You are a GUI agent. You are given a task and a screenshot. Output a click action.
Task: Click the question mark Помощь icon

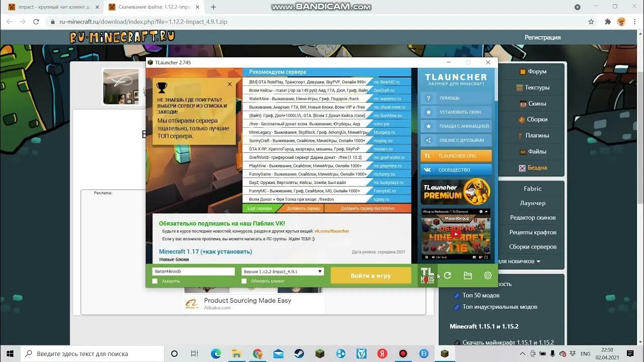click(x=428, y=98)
